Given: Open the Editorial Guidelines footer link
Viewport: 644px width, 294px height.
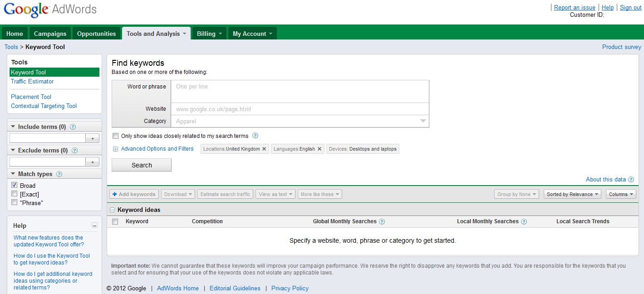Looking at the screenshot, I should click(x=235, y=289).
